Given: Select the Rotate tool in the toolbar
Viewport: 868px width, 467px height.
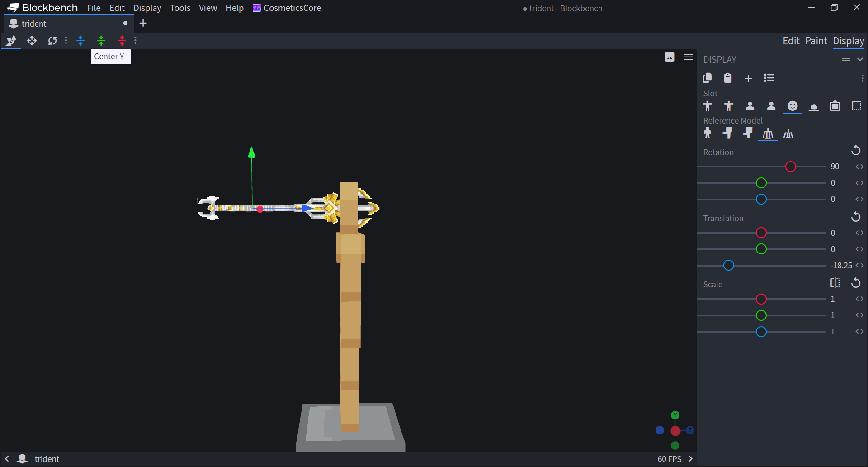Looking at the screenshot, I should [52, 41].
